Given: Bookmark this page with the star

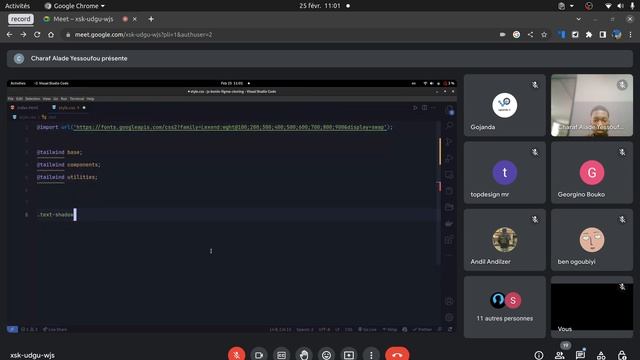Looking at the screenshot, I should tap(544, 35).
